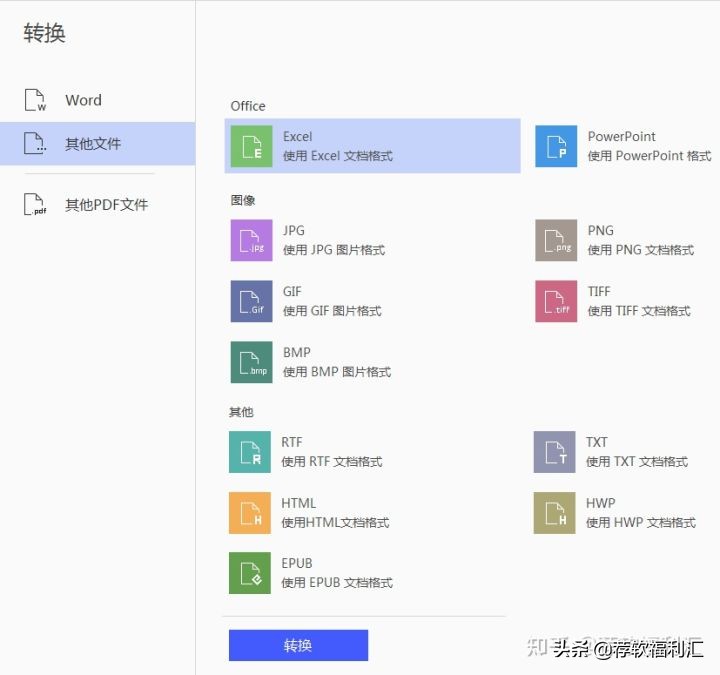Select the '使用 PNG 文档格式' text

[x=641, y=250]
